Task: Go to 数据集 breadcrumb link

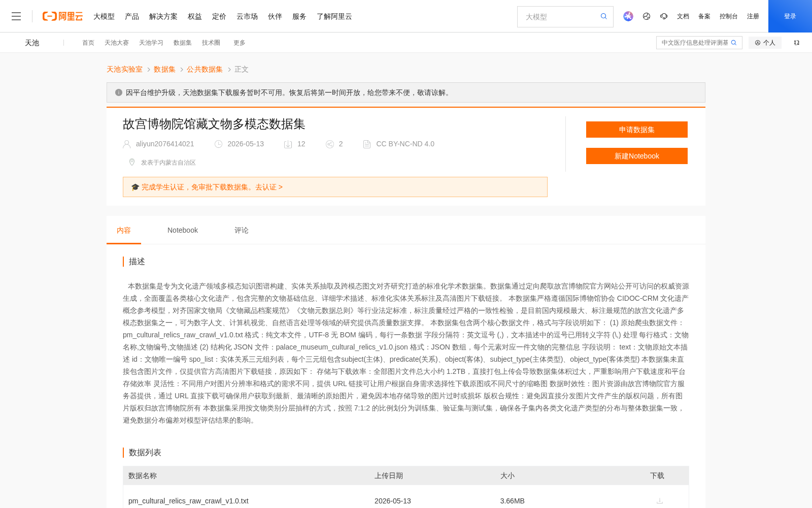Action: coord(165,69)
